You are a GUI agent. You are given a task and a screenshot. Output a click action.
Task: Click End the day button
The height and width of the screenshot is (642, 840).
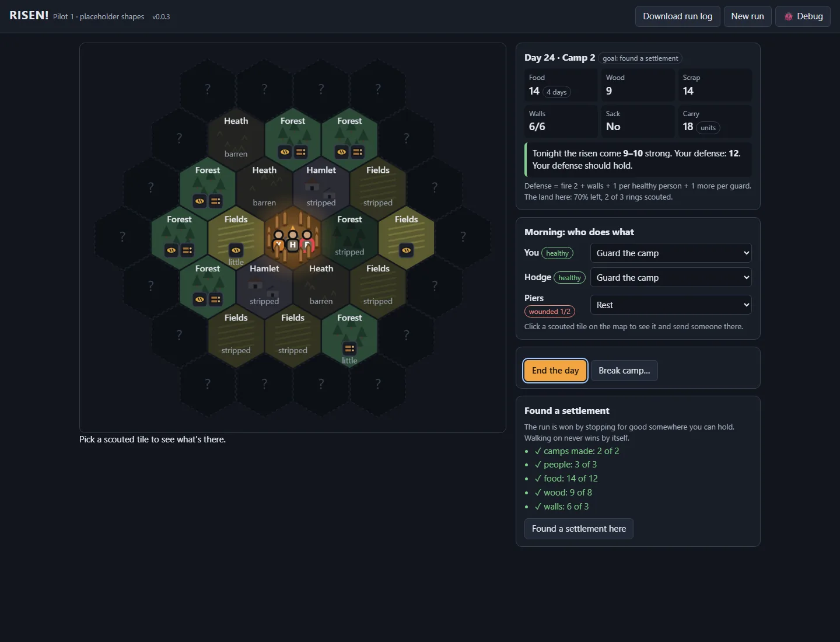pyautogui.click(x=555, y=371)
